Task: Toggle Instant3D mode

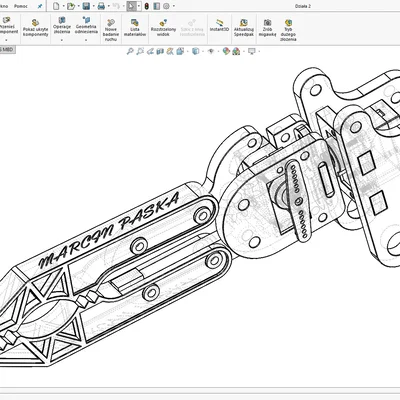Action: tap(219, 25)
